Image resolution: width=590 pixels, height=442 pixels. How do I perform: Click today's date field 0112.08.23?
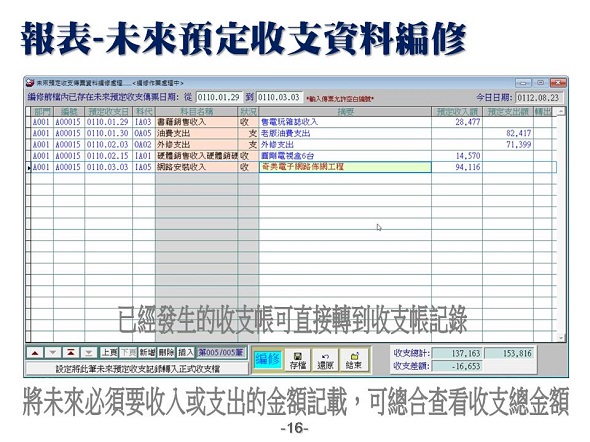pyautogui.click(x=538, y=98)
